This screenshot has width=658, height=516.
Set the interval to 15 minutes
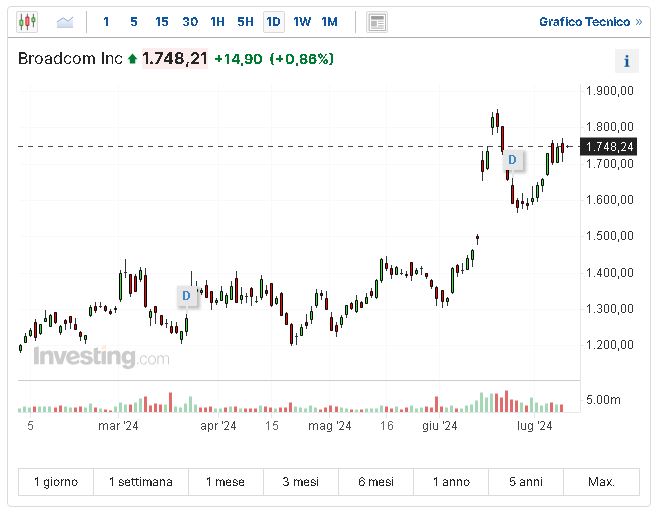tap(162, 22)
